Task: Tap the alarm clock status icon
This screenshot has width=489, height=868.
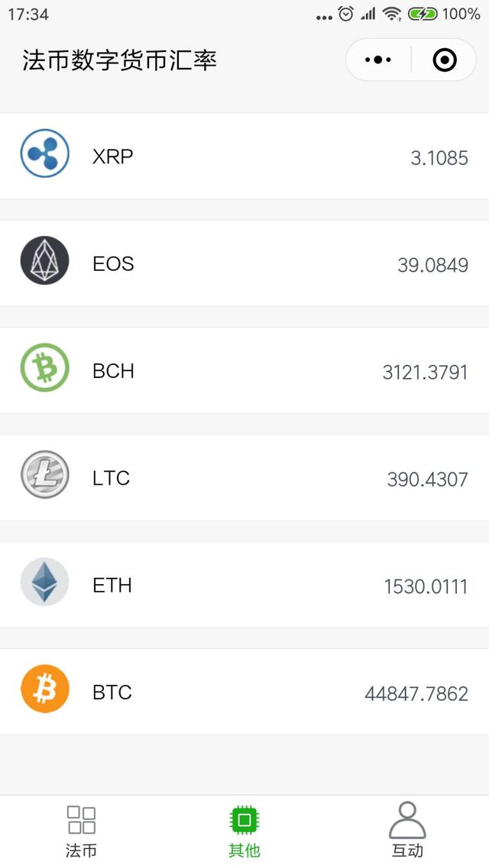Action: tap(346, 14)
